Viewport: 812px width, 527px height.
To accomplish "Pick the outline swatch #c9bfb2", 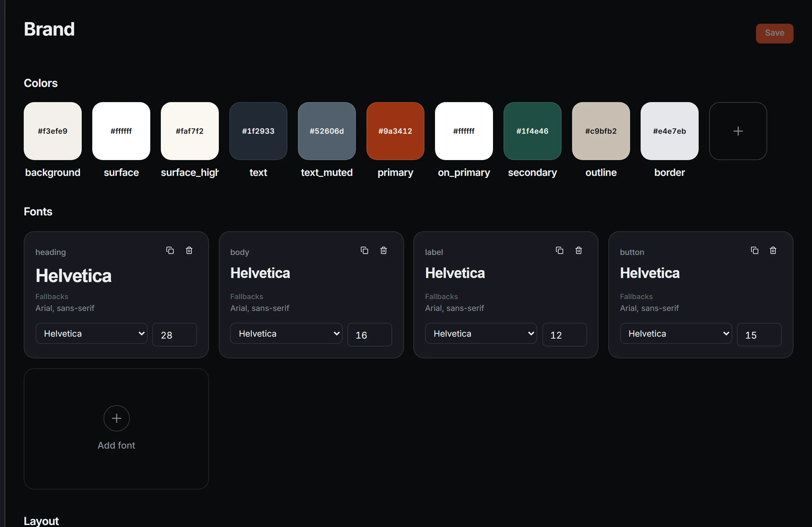I will (x=601, y=131).
